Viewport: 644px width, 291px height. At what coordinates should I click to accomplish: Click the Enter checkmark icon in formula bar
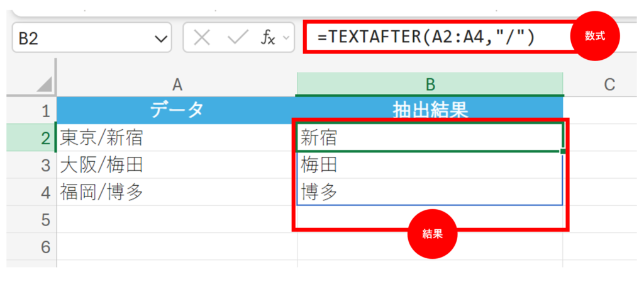point(237,38)
